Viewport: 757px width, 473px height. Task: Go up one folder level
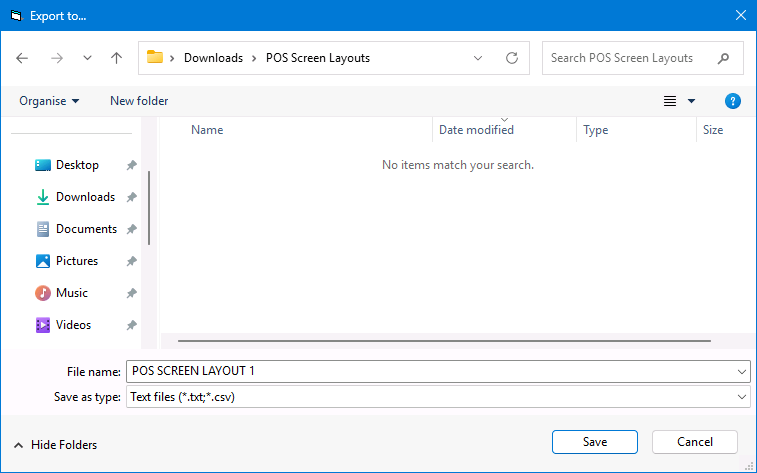coord(116,58)
